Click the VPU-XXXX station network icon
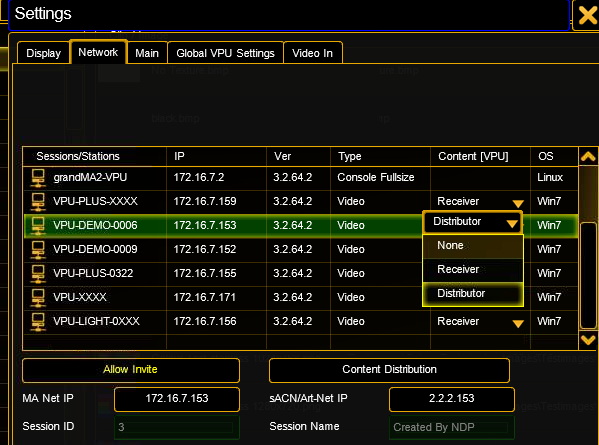 [x=38, y=298]
